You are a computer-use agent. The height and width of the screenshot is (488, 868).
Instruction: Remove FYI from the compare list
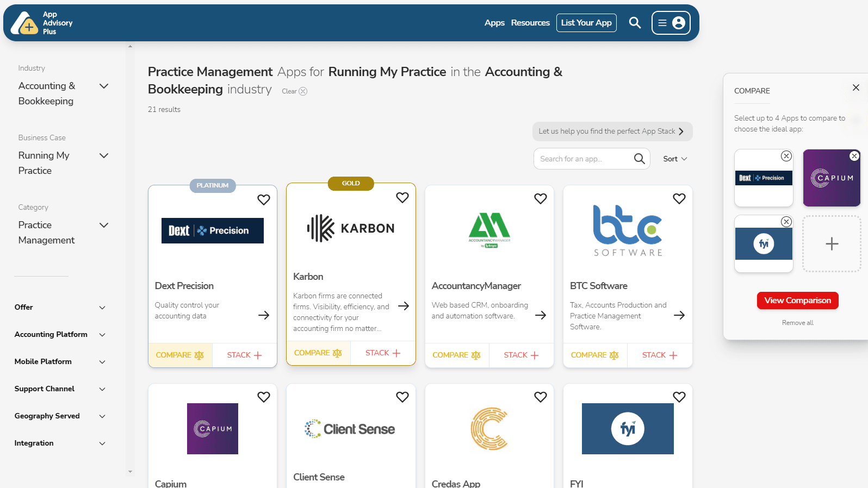[x=786, y=222]
